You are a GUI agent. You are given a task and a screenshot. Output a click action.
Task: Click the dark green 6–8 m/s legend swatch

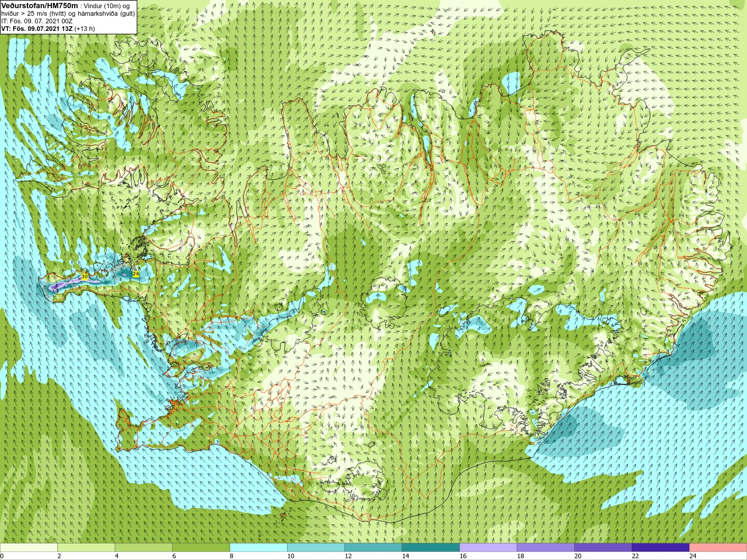coord(201,548)
